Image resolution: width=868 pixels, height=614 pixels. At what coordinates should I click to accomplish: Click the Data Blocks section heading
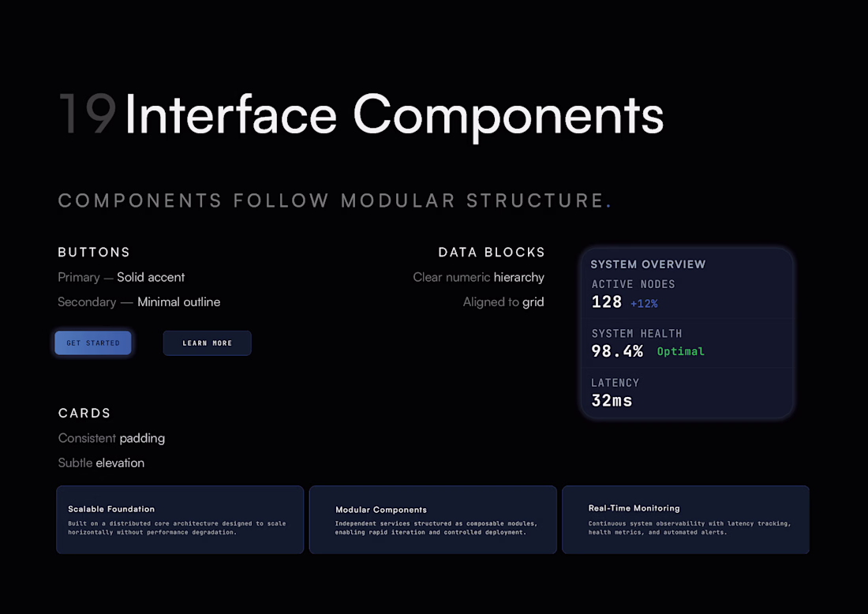492,253
